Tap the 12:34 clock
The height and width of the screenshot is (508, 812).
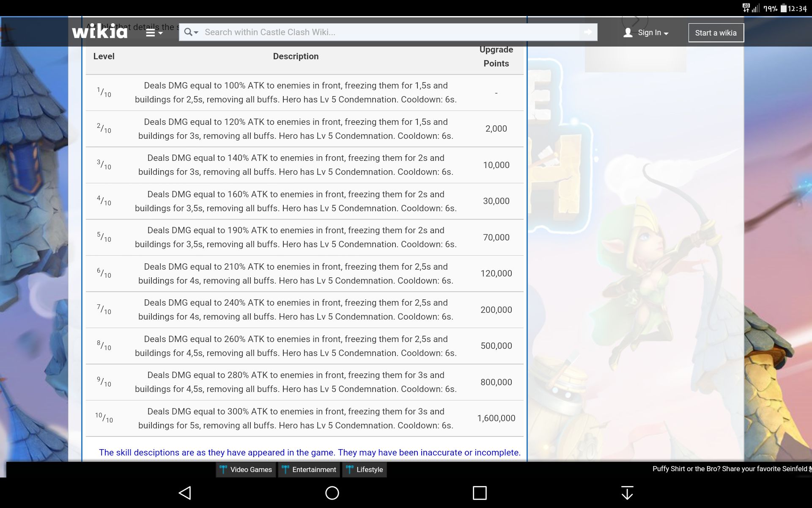pyautogui.click(x=798, y=8)
